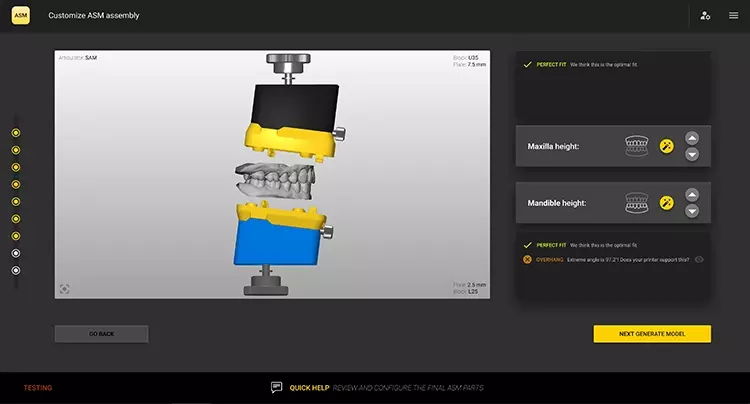The width and height of the screenshot is (750, 404).
Task: Select the fourth step indicator dot
Action: 16,185
